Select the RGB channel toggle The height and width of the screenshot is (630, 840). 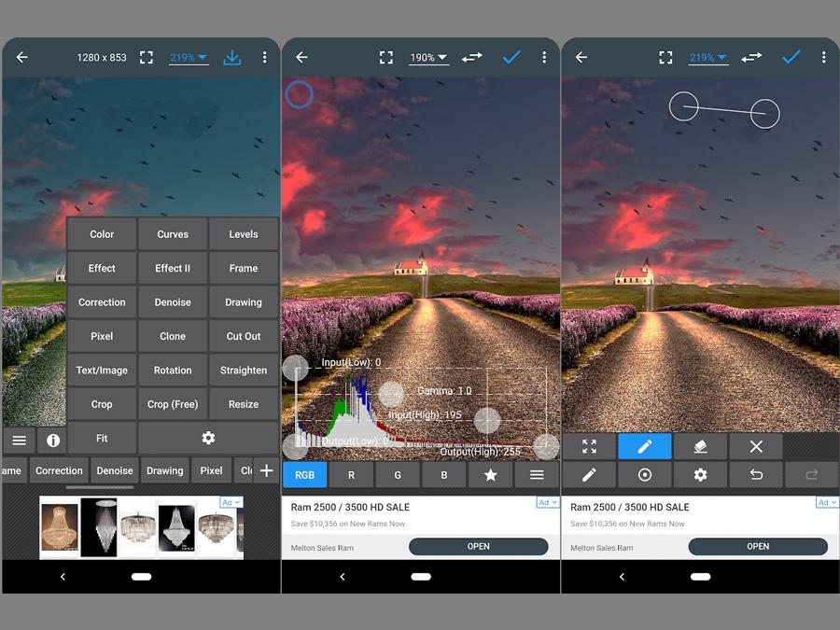pyautogui.click(x=304, y=474)
